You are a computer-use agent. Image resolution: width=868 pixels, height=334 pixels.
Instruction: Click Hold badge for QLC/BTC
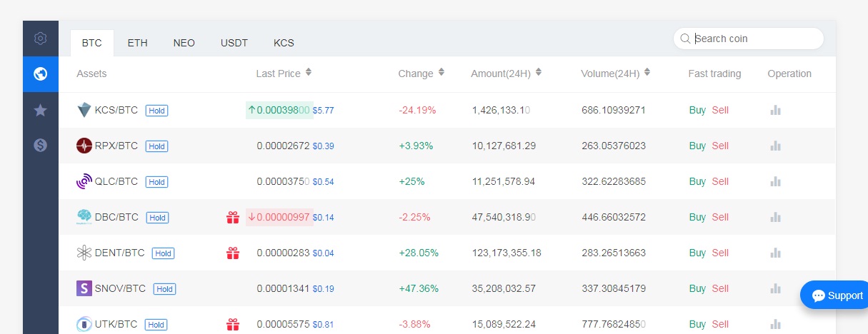pos(156,182)
